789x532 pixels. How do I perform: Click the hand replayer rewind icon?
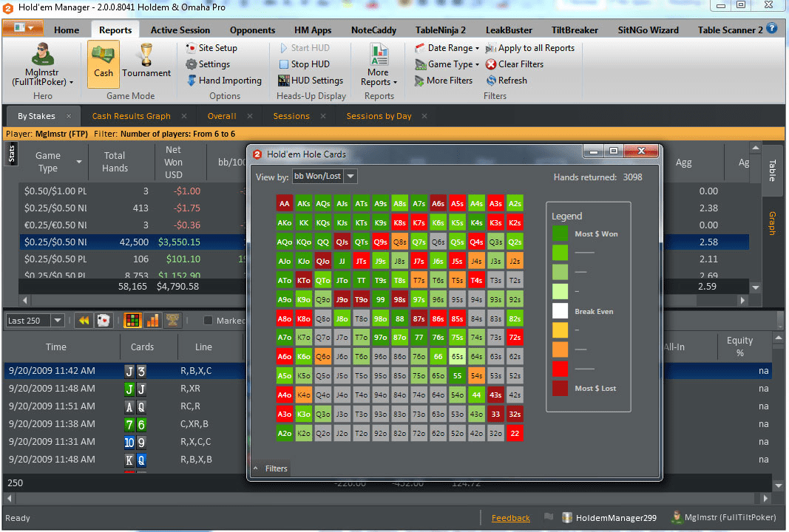84,320
